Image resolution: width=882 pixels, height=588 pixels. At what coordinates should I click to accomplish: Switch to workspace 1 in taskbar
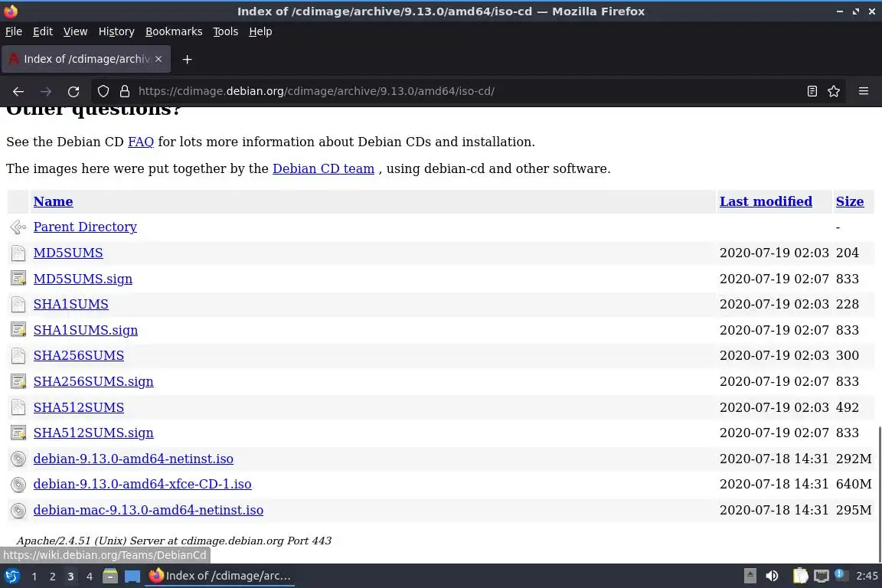coord(34,577)
